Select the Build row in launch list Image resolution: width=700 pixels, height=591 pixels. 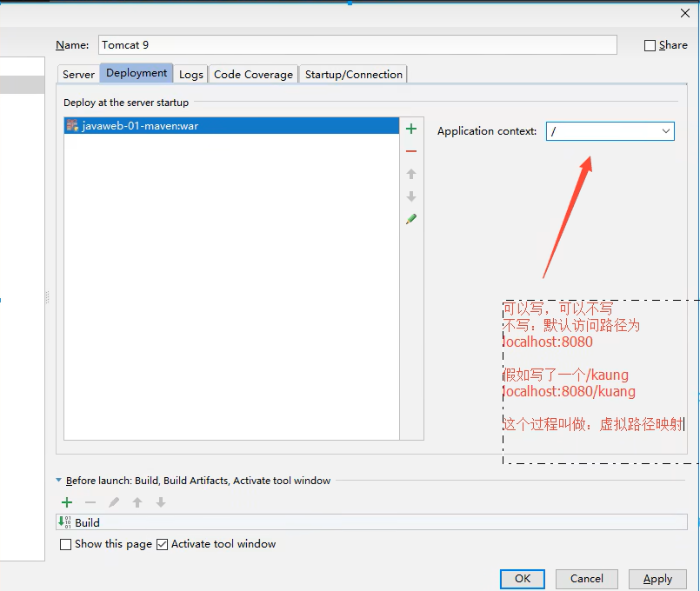[x=371, y=522]
